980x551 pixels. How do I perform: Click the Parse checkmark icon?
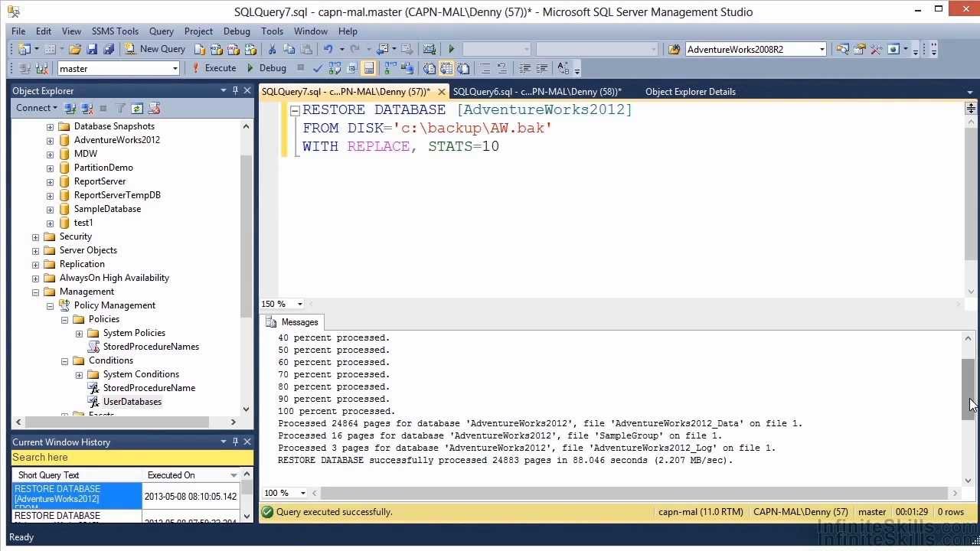(x=318, y=68)
